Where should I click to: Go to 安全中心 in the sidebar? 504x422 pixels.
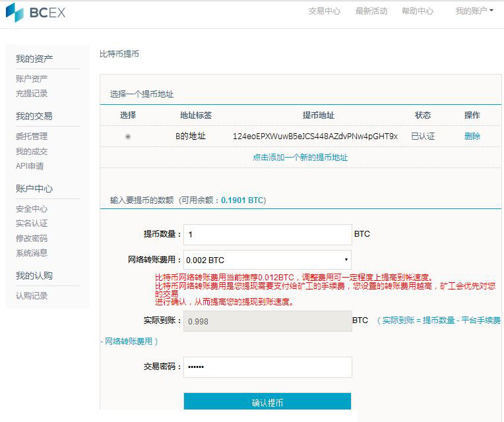coord(32,209)
